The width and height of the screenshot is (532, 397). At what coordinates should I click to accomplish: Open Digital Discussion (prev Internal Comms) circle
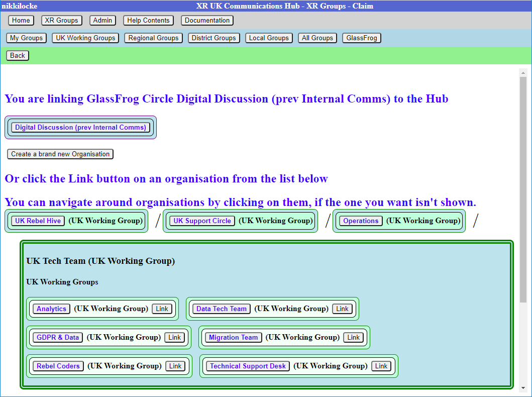coord(80,127)
